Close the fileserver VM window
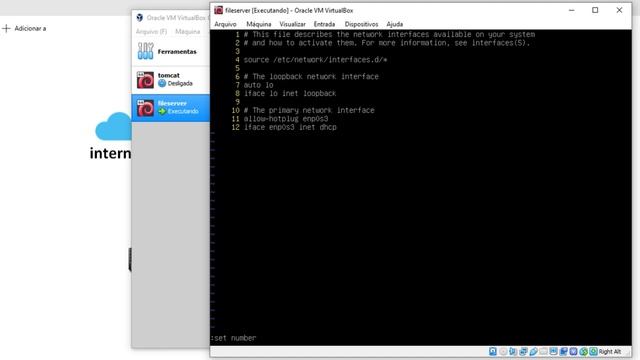Image resolution: width=640 pixels, height=360 pixels. coord(619,10)
